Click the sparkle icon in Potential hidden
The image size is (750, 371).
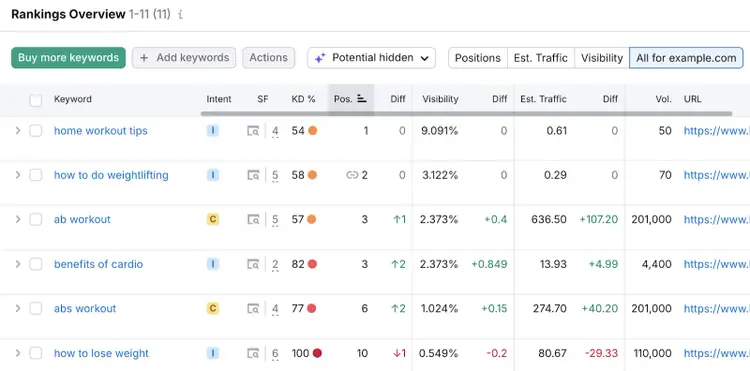[x=320, y=58]
